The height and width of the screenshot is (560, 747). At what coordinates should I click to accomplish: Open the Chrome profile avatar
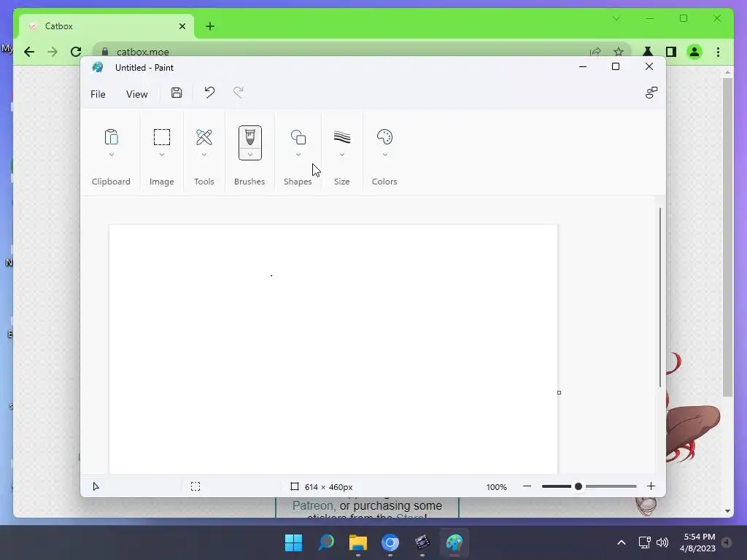click(694, 52)
